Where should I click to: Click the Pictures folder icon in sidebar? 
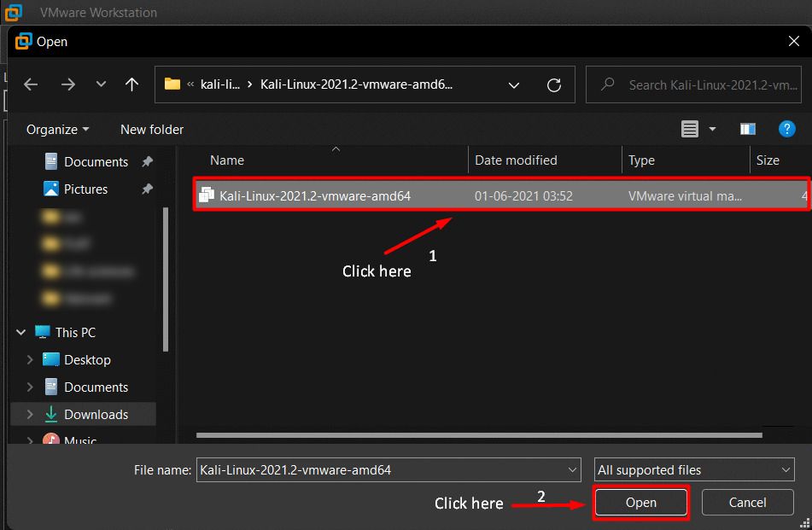[51, 189]
